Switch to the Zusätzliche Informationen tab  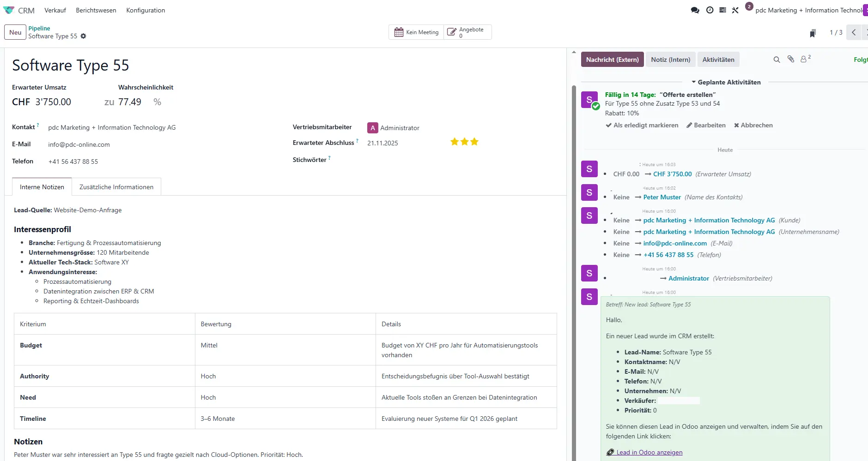tap(116, 187)
